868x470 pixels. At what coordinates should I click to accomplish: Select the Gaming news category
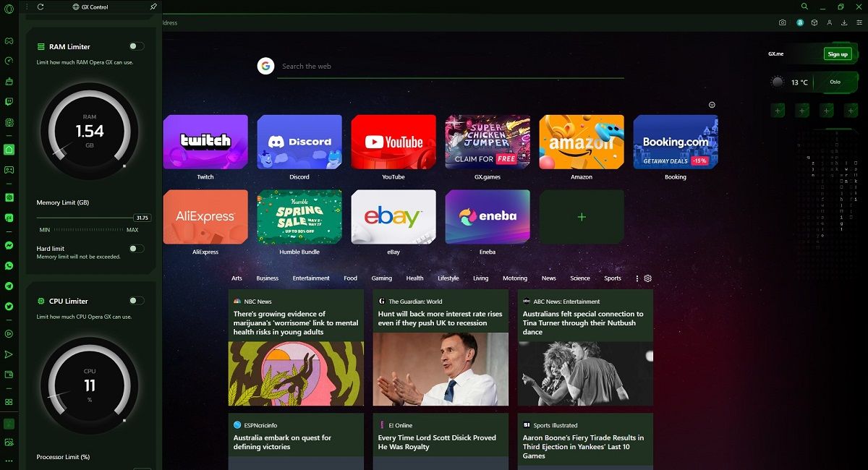(x=381, y=278)
